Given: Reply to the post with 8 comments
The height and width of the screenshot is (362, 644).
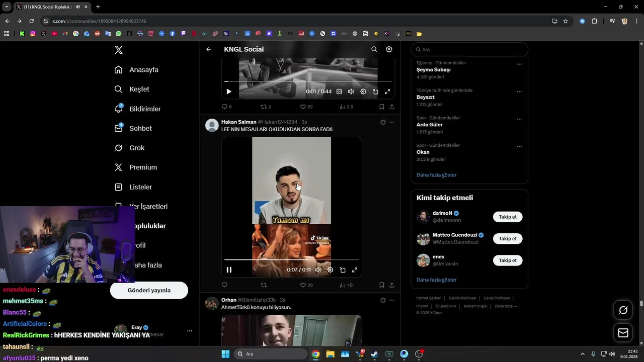Looking at the screenshot, I should (225, 107).
